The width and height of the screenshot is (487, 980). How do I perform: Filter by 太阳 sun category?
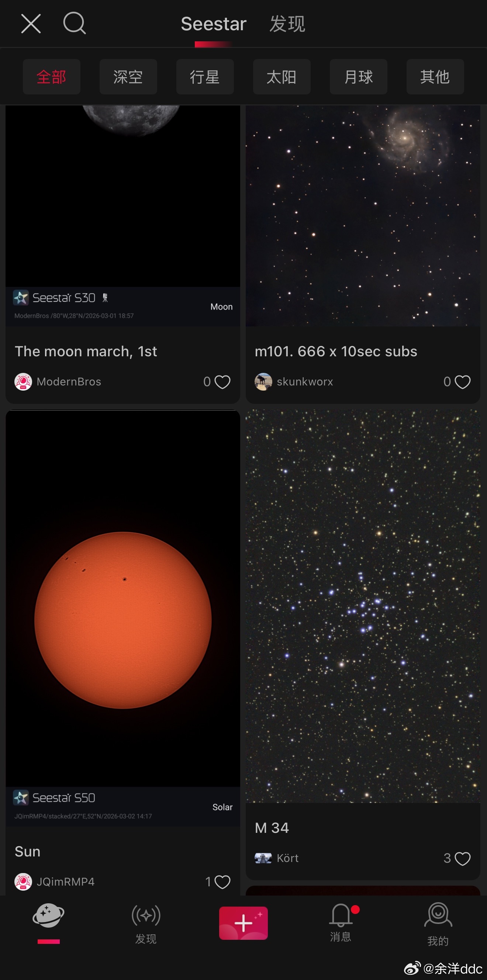pos(282,76)
